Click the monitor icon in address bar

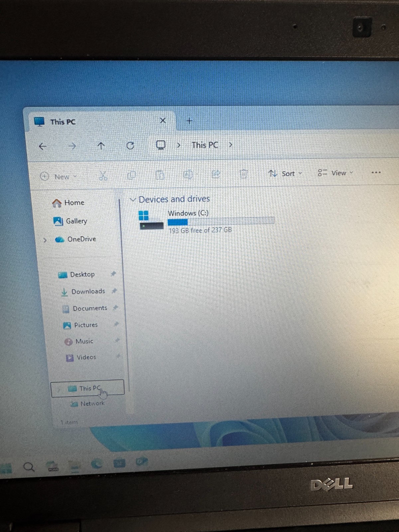coord(161,145)
